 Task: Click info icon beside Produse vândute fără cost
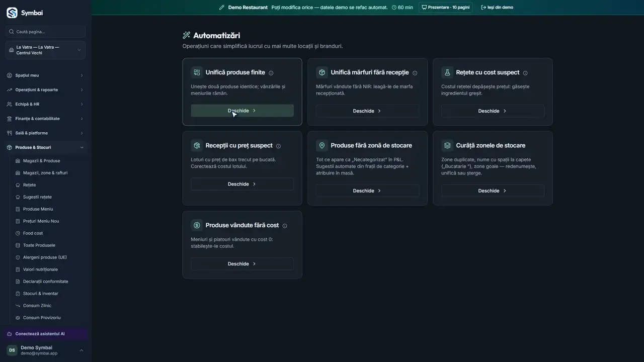point(285,226)
